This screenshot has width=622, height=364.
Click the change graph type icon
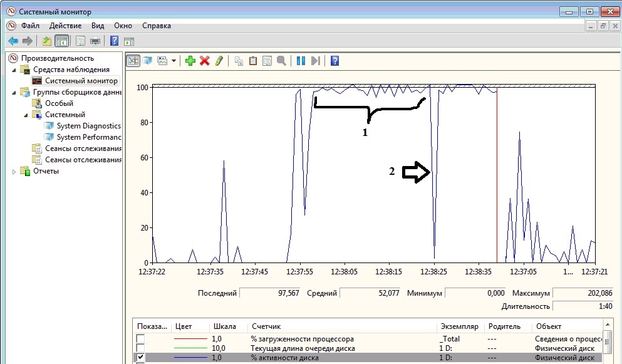pyautogui.click(x=163, y=61)
